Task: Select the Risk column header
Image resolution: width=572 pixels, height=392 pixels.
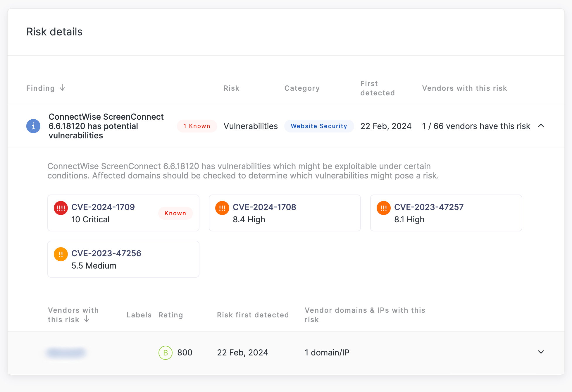Action: point(231,88)
